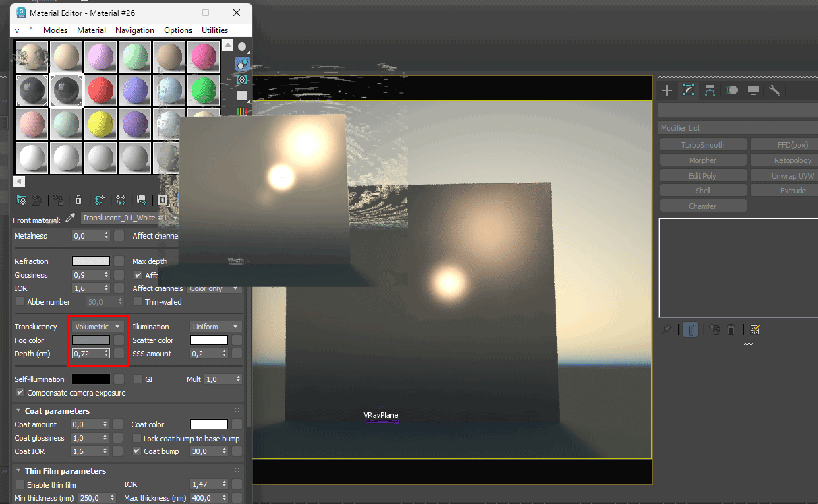Click the Sample UV Tiling icon
Screen dimensions: 818x504
[242, 95]
